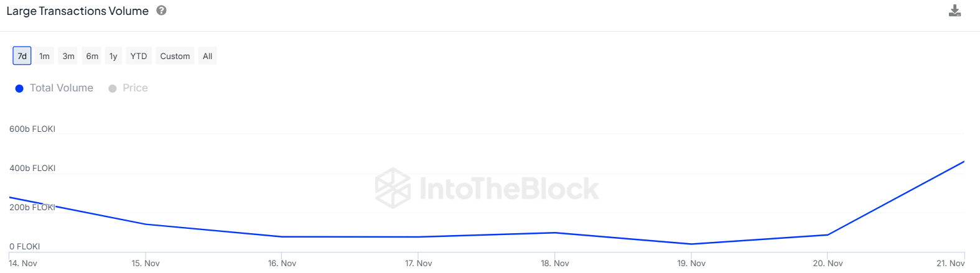Select the 7d time range

[x=22, y=56]
